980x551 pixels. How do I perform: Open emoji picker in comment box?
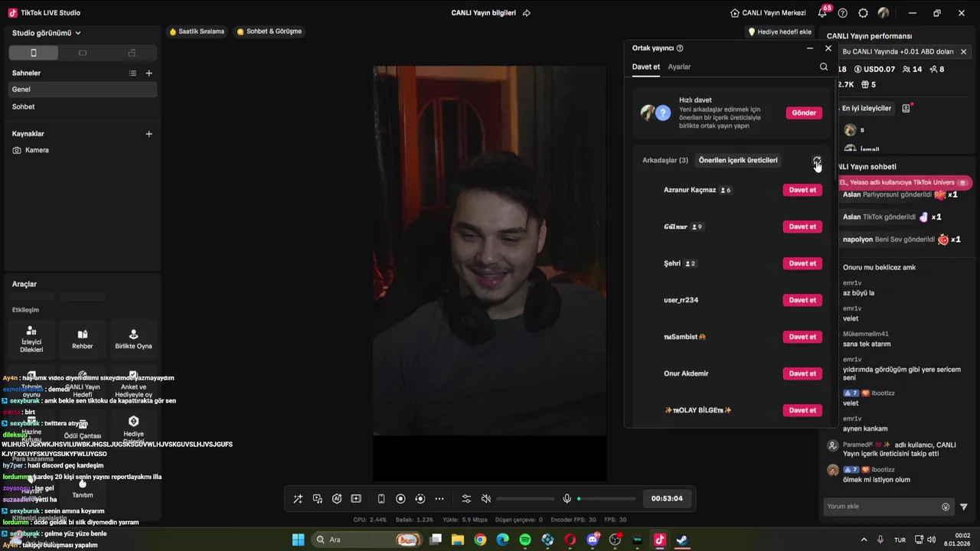(x=946, y=507)
